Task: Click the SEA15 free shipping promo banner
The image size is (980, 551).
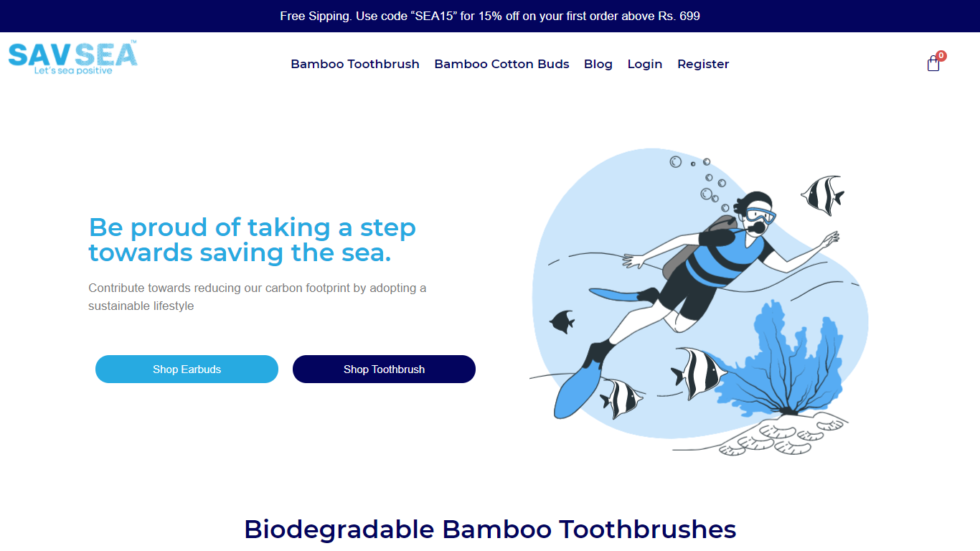Action: click(490, 16)
